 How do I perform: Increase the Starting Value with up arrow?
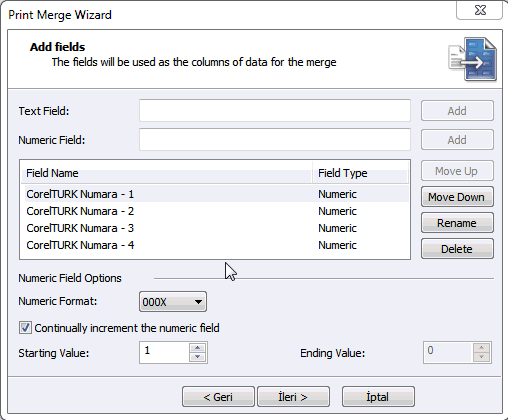[x=198, y=348]
